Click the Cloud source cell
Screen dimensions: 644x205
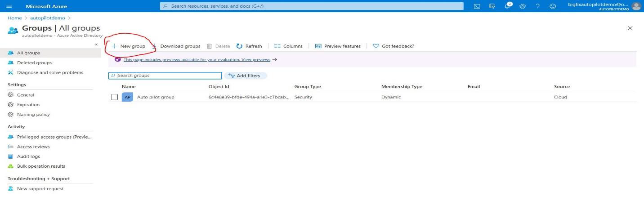[x=560, y=97]
